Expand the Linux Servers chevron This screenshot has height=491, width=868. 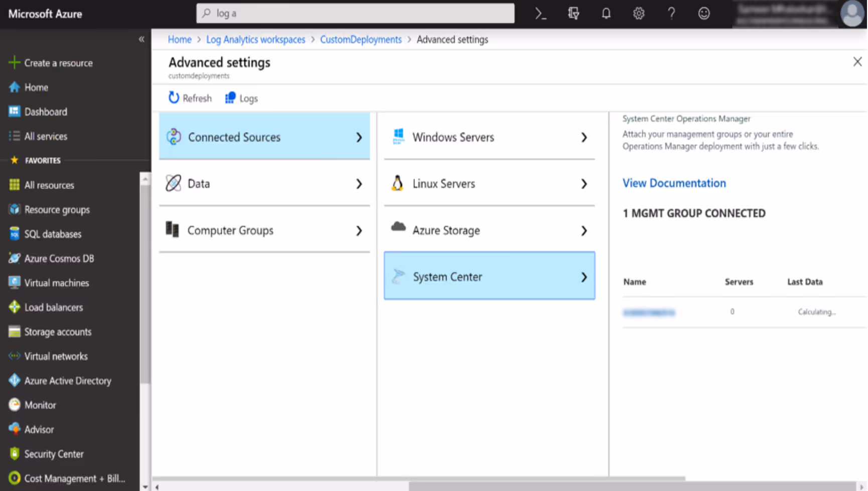[x=584, y=184]
